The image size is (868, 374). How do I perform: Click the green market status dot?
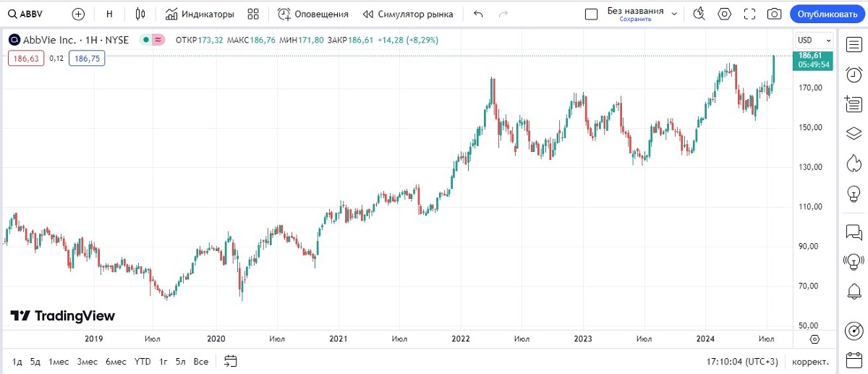point(145,40)
